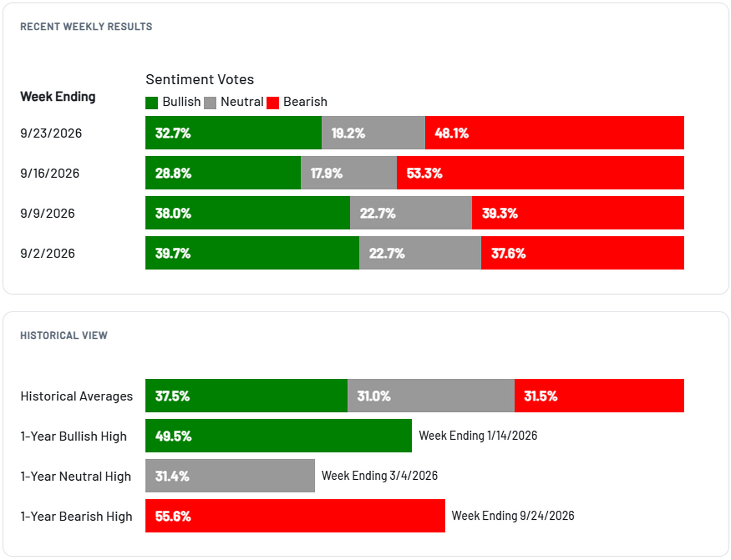Click the 1-Year Neutral High 31.4% bar
The image size is (731, 560).
tap(230, 476)
